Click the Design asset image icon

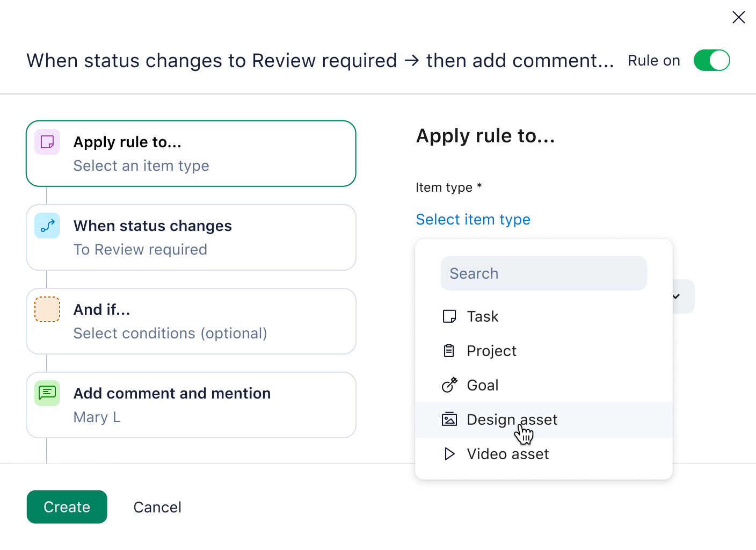[449, 419]
